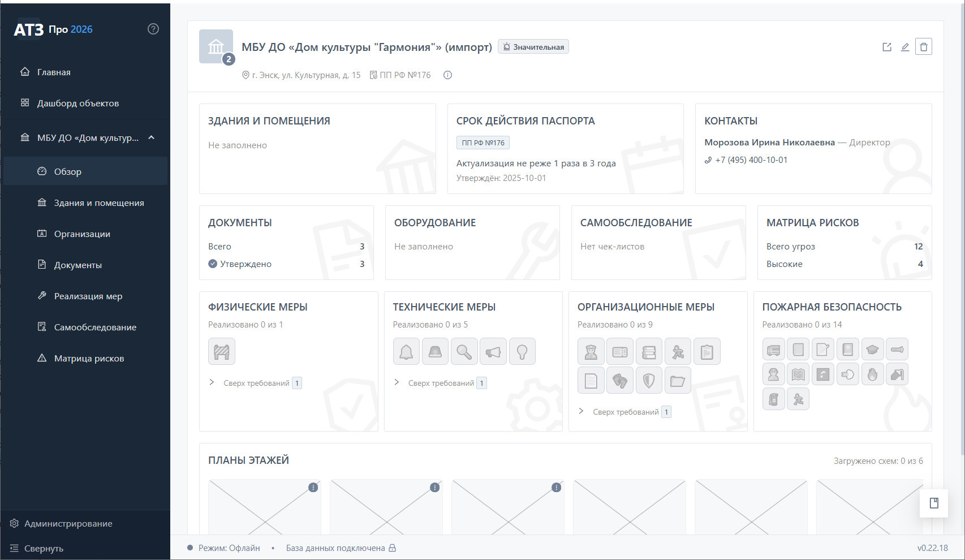Click the object avatar with badge 2

(217, 47)
